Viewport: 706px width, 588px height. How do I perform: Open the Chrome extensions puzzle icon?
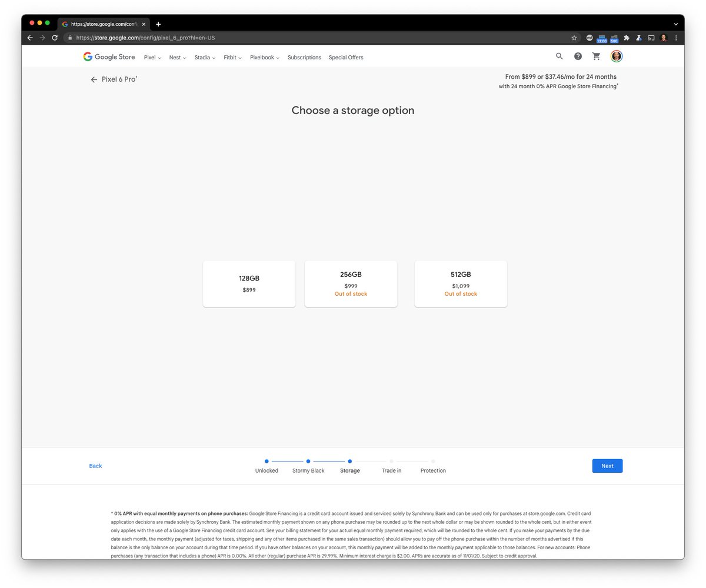pyautogui.click(x=627, y=38)
